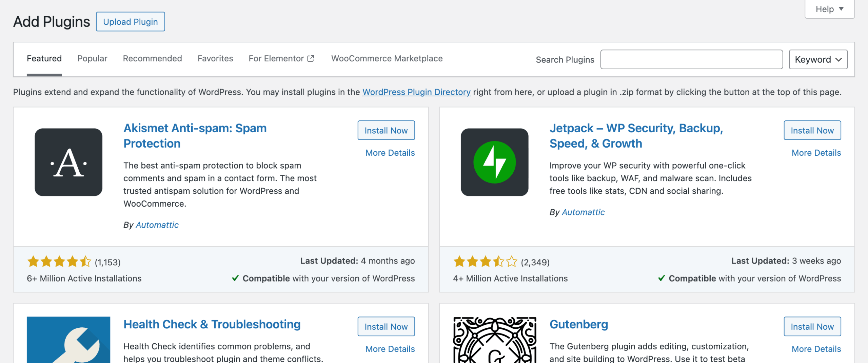
Task: Click the Akismet plugin logo icon
Action: click(68, 162)
